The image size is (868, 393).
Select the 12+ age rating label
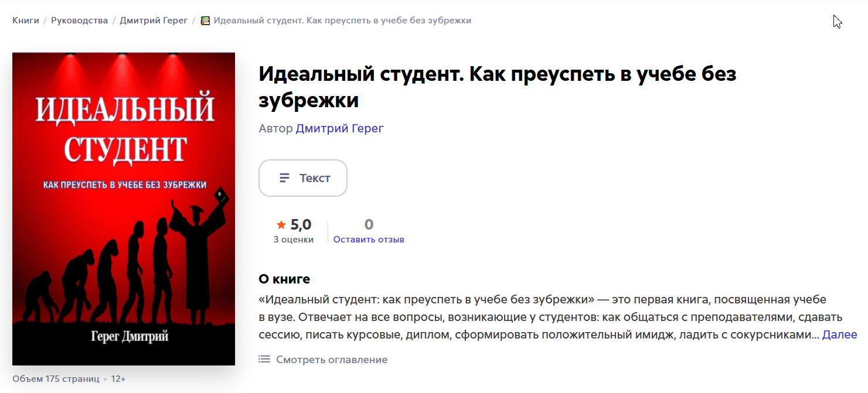(119, 379)
